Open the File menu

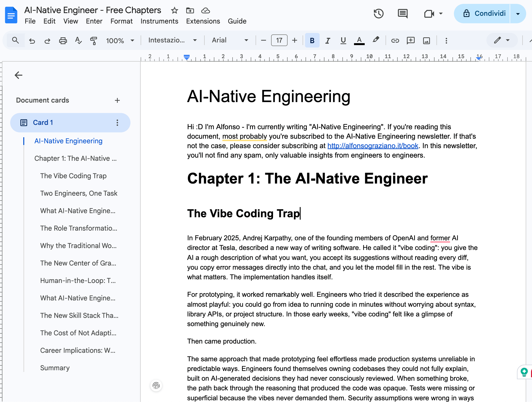tap(30, 21)
